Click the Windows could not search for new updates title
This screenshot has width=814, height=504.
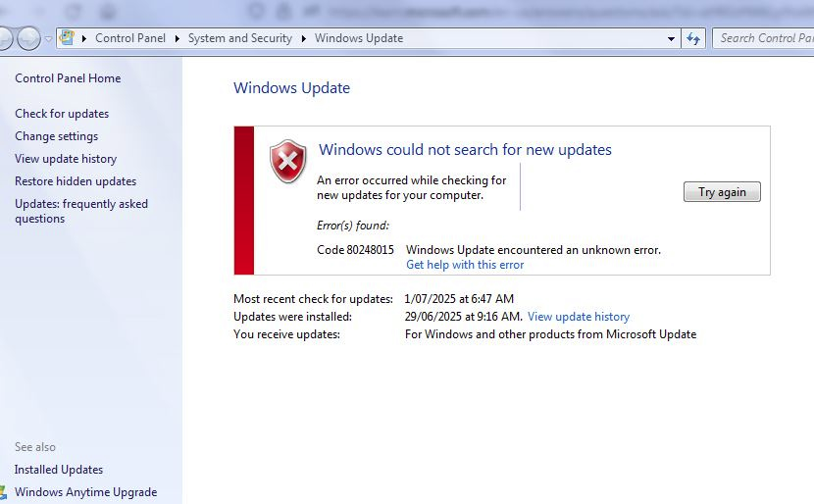tap(465, 149)
